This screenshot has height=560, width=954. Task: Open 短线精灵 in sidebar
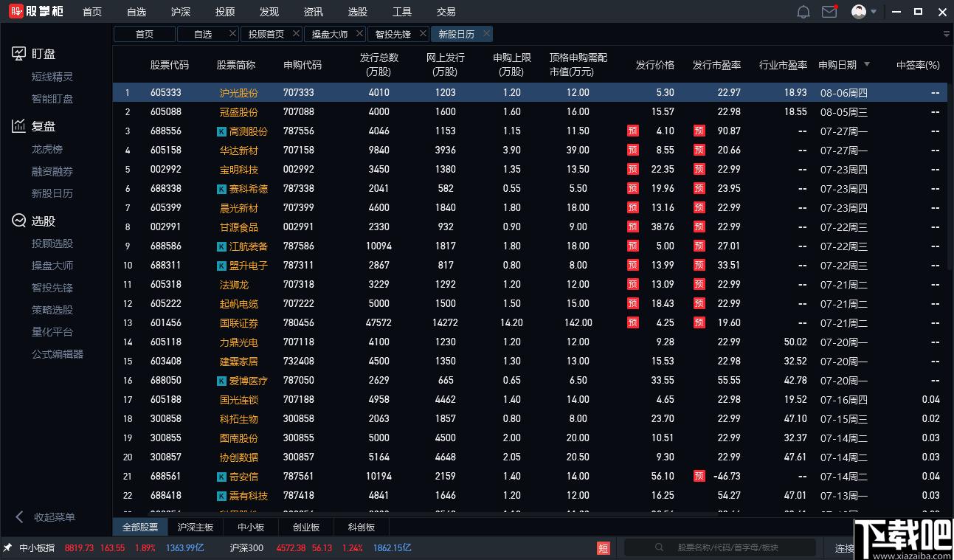coord(52,77)
